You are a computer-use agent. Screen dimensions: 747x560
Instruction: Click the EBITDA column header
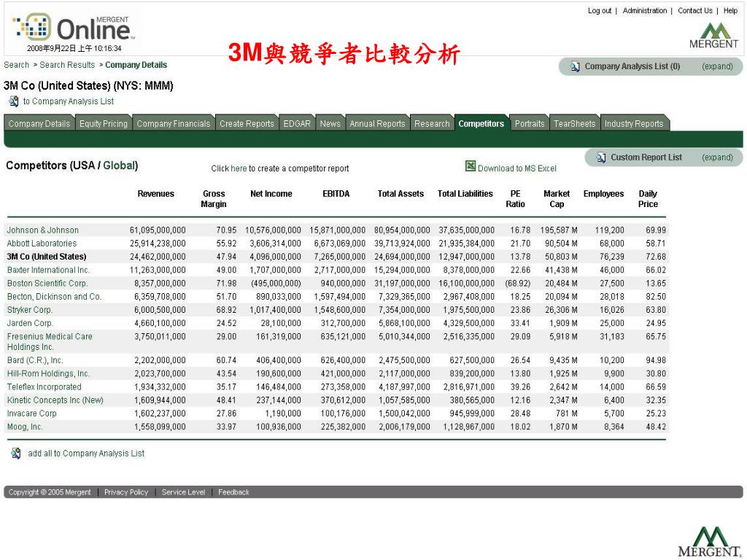pos(336,194)
